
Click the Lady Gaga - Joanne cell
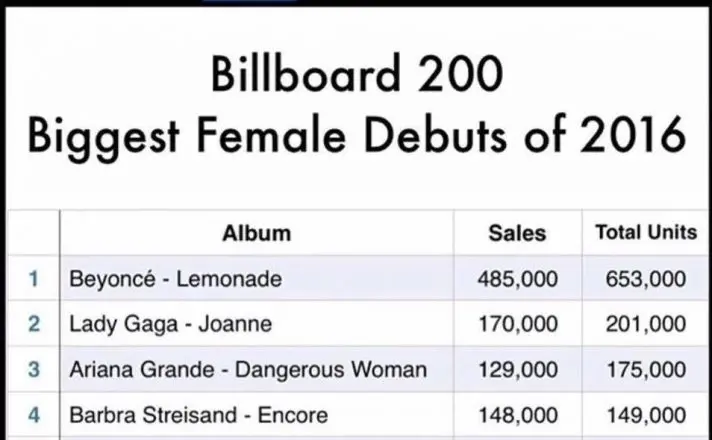[170, 324]
